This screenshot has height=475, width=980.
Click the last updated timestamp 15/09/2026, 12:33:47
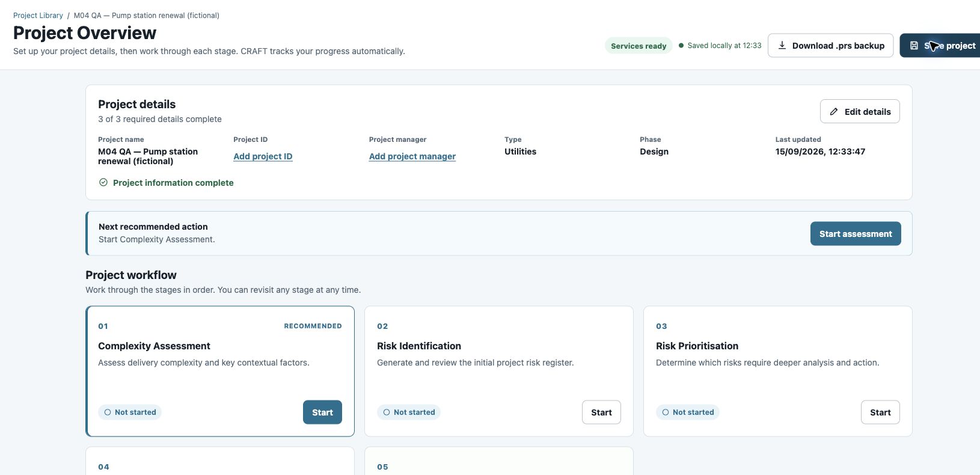tap(820, 152)
